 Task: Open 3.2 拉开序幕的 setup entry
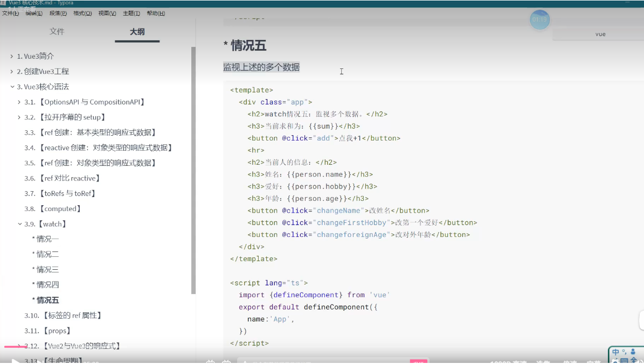[x=66, y=117]
